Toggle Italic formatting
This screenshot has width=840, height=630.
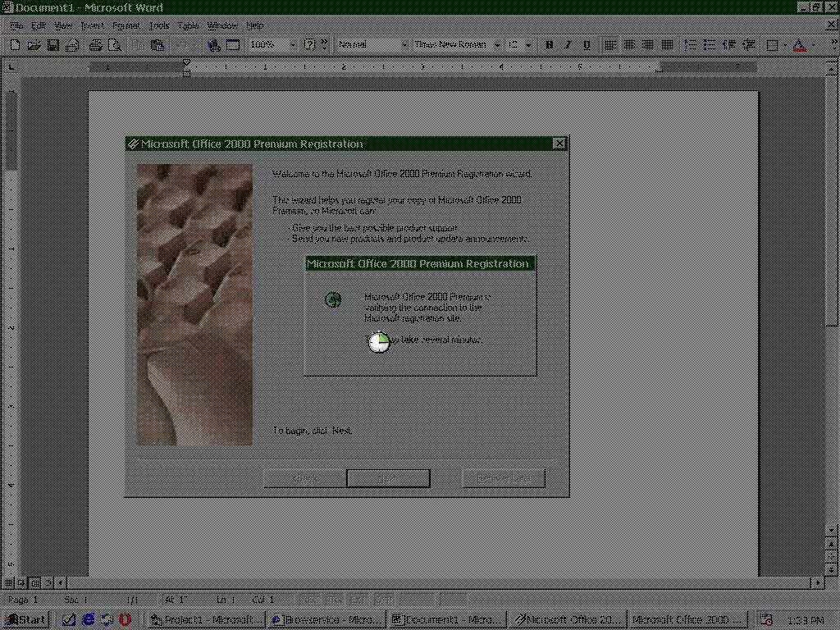pos(568,45)
